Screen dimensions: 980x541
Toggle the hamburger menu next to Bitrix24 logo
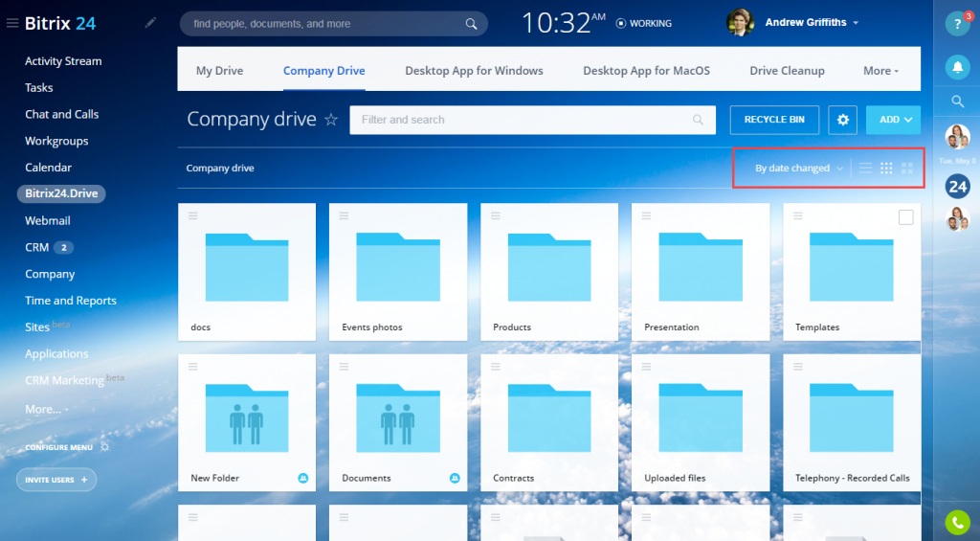coord(11,24)
